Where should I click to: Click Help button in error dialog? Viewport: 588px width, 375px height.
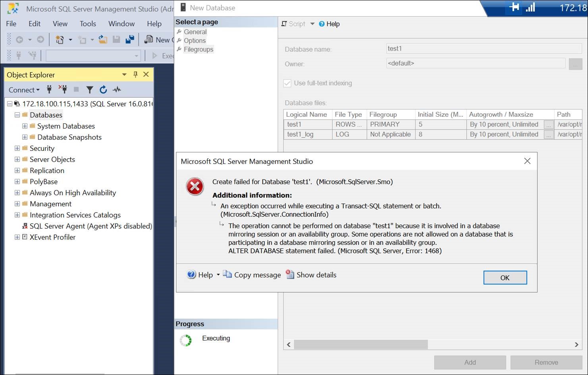(x=200, y=275)
